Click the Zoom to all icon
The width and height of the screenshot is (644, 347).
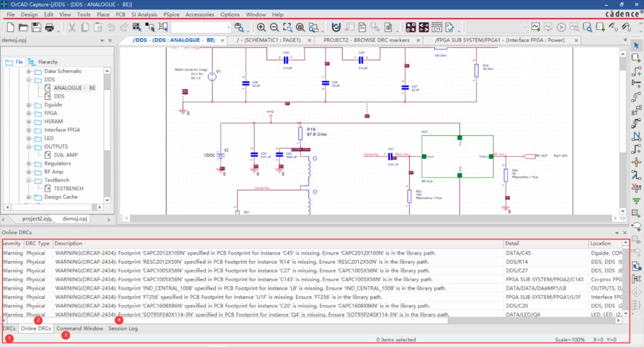tap(301, 27)
